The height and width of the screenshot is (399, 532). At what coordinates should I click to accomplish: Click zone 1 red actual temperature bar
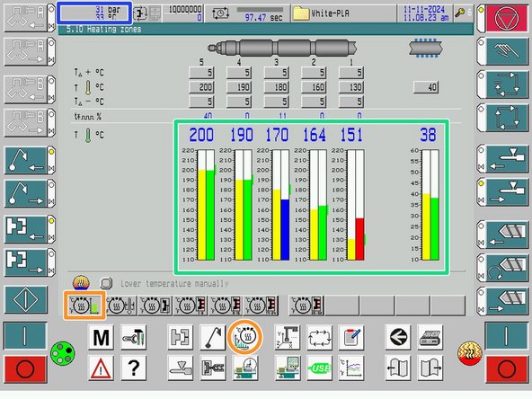click(x=359, y=239)
